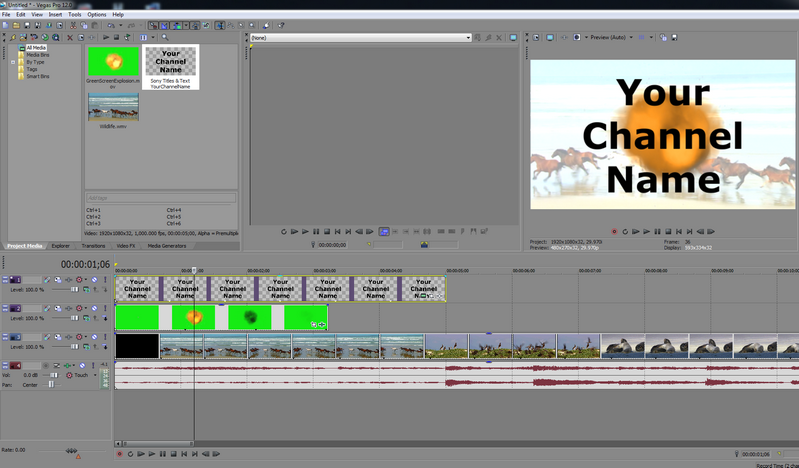Open the Options menu
The width and height of the screenshot is (799, 468).
[x=97, y=14]
